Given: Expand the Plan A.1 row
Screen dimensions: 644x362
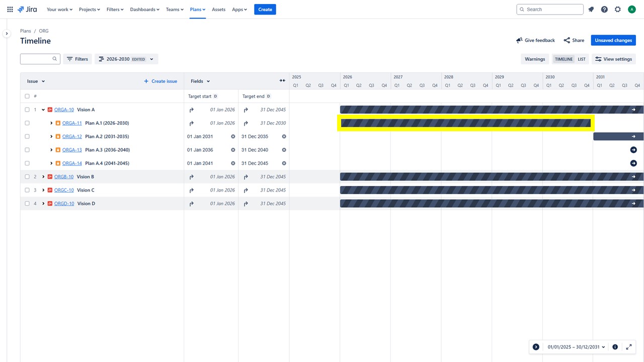Looking at the screenshot, I should coord(51,123).
